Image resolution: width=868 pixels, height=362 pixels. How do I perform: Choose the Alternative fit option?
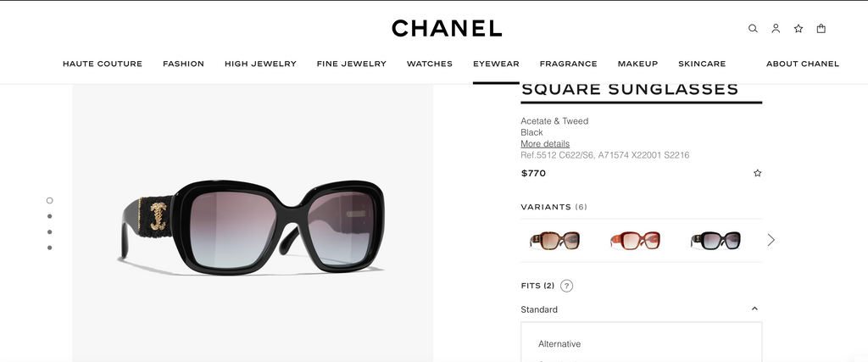click(x=559, y=344)
